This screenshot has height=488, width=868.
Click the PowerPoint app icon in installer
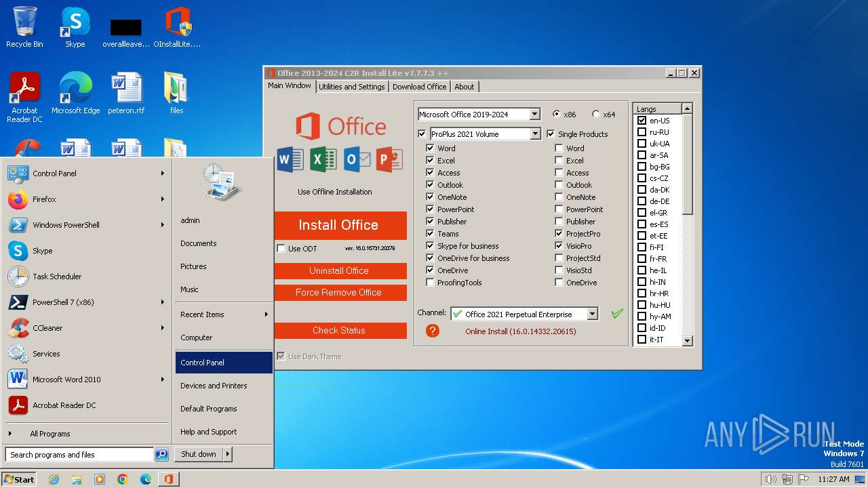[390, 160]
